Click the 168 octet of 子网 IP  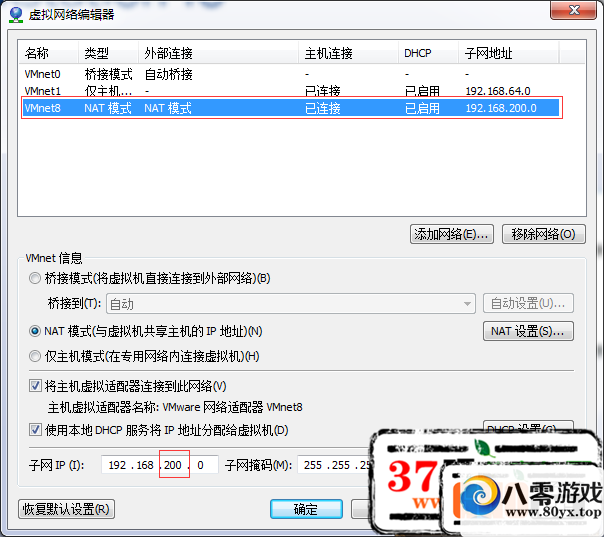[145, 465]
